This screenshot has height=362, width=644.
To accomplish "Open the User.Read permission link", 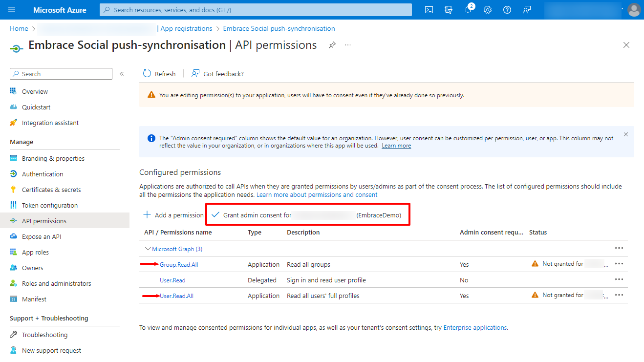I will [x=172, y=280].
